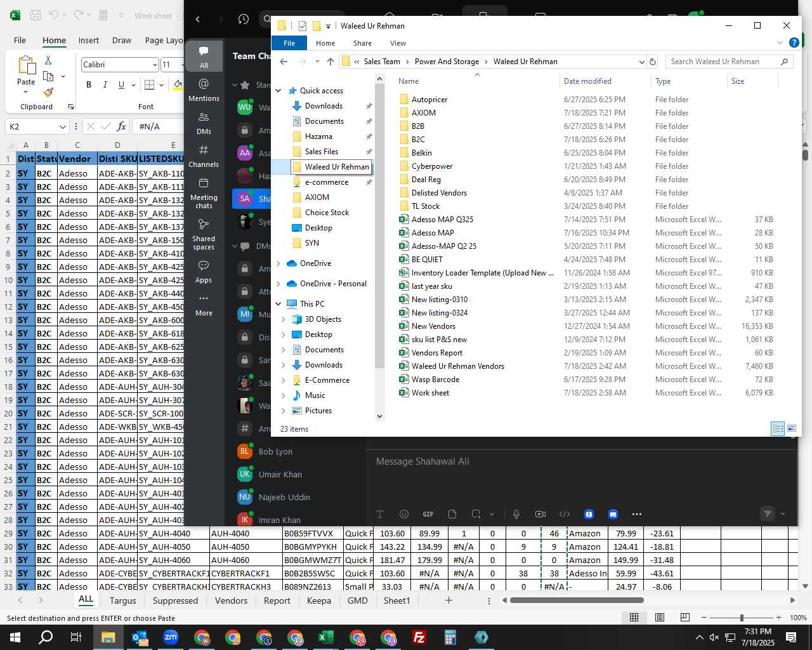Click the code snippet icon in Zoom chat
This screenshot has width=812, height=650.
point(565,514)
